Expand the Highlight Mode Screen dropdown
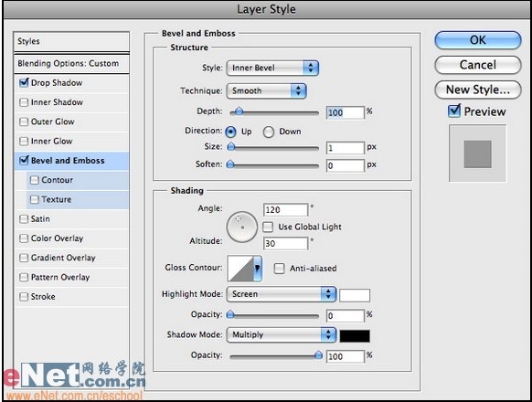The width and height of the screenshot is (532, 402). [x=282, y=294]
